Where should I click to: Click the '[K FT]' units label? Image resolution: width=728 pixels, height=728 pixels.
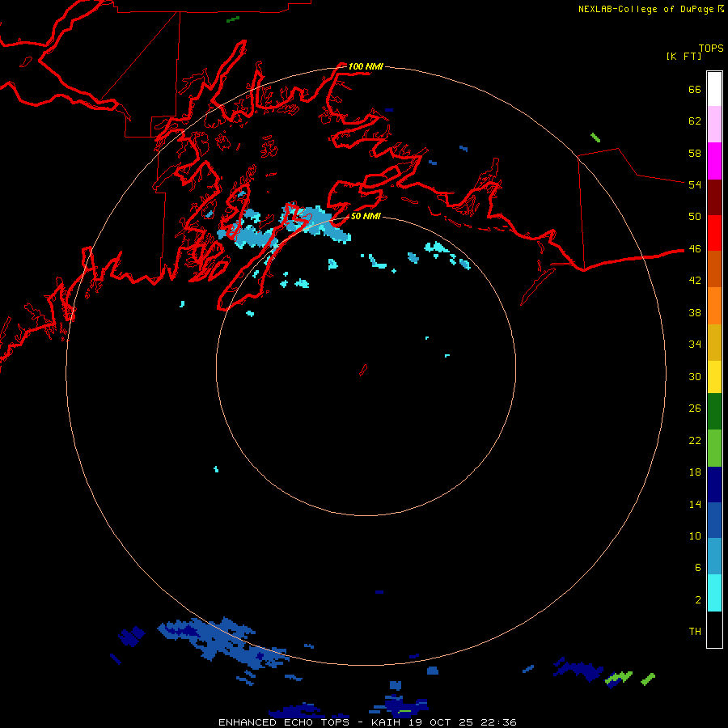(684, 56)
